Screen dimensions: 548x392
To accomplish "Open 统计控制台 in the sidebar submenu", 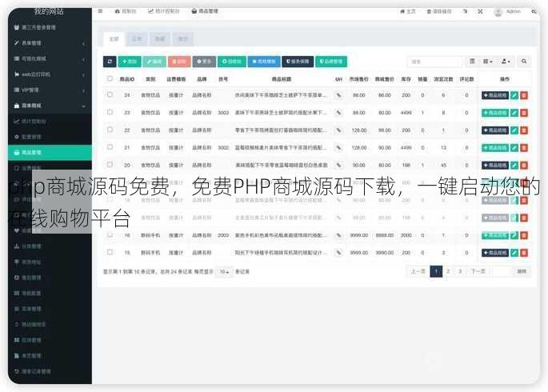I will coord(50,122).
